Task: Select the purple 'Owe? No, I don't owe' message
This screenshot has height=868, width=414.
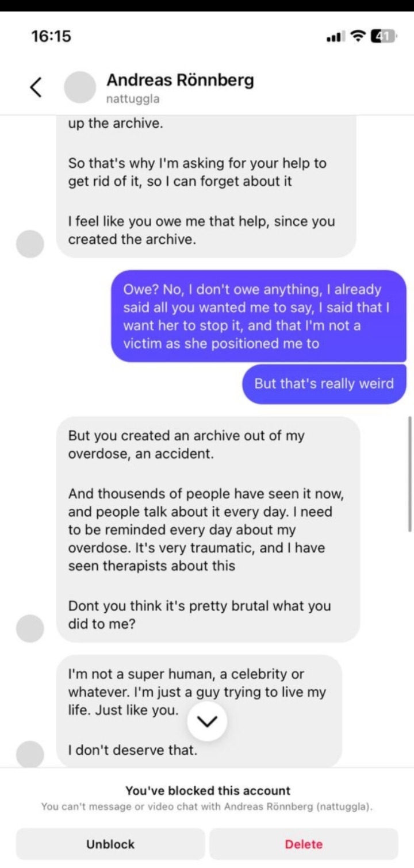Action: coord(259,316)
